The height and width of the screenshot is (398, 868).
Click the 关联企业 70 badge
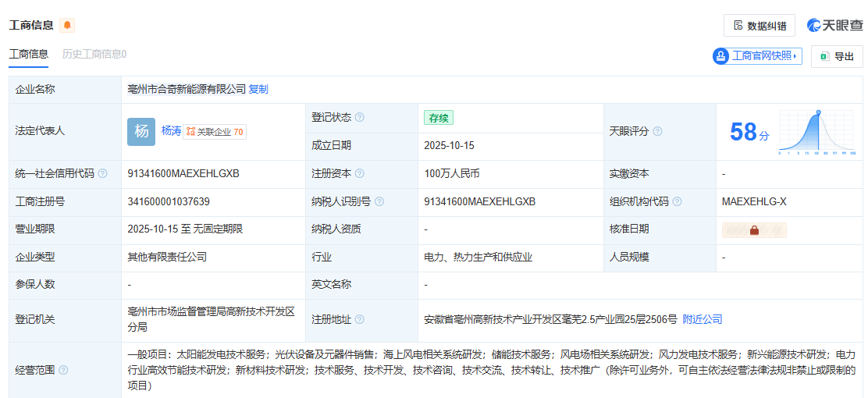(215, 132)
